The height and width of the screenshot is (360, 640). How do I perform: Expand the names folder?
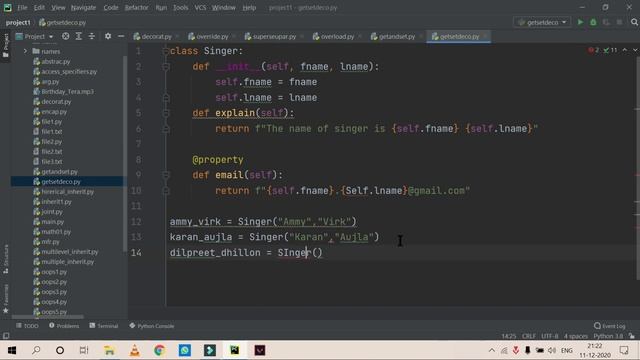tap(25, 51)
